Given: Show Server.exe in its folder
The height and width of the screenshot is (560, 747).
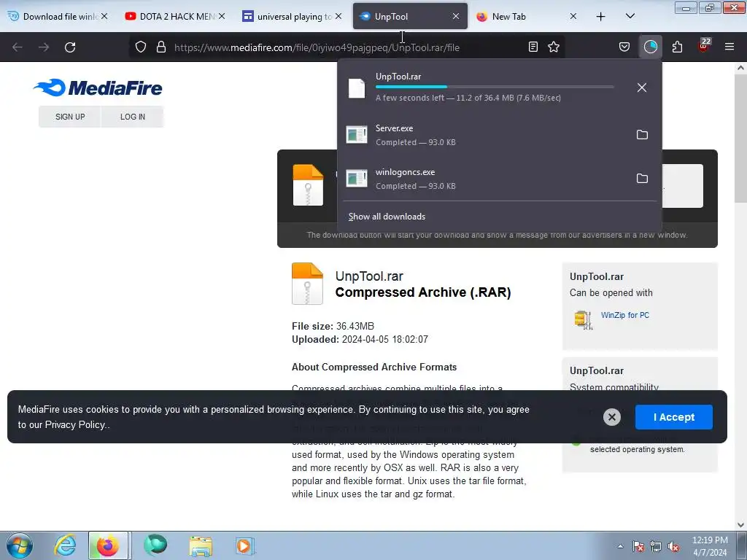Looking at the screenshot, I should 642,135.
